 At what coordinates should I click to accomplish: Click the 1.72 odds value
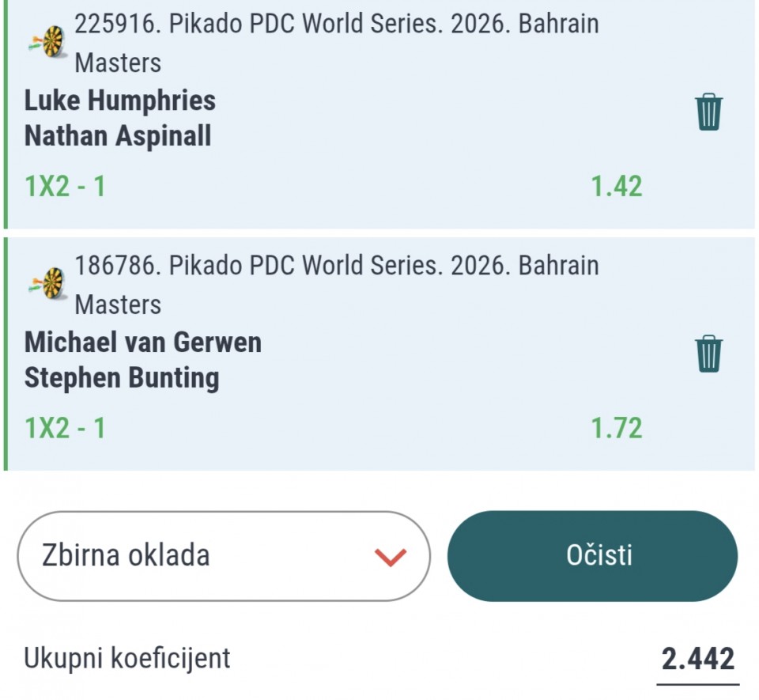tap(617, 428)
